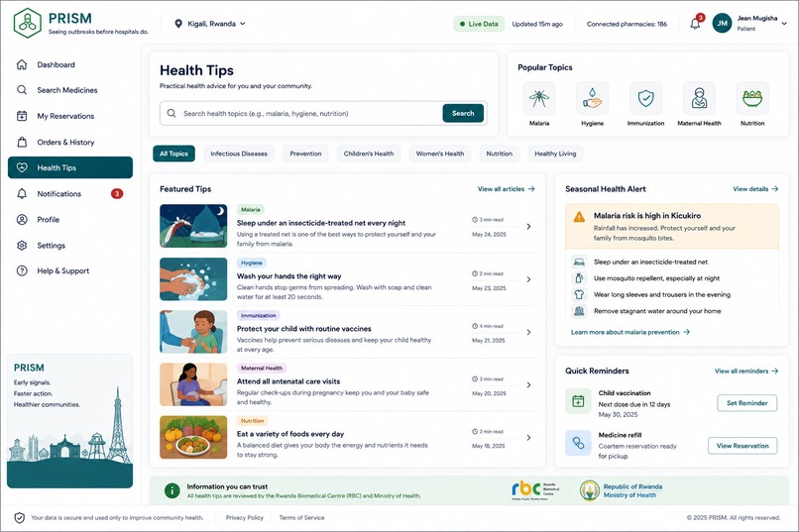Click the 'Malaria risk is high in Kicukiro' heading
This screenshot has height=532, width=799.
coord(647,216)
